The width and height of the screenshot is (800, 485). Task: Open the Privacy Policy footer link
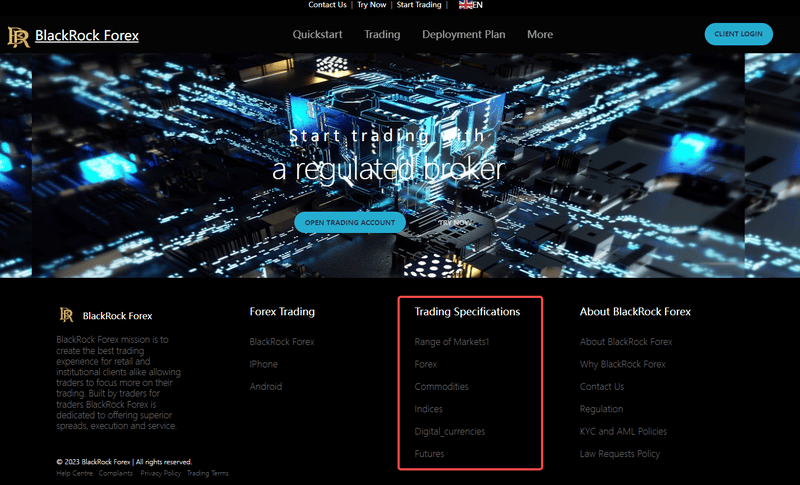coord(160,473)
